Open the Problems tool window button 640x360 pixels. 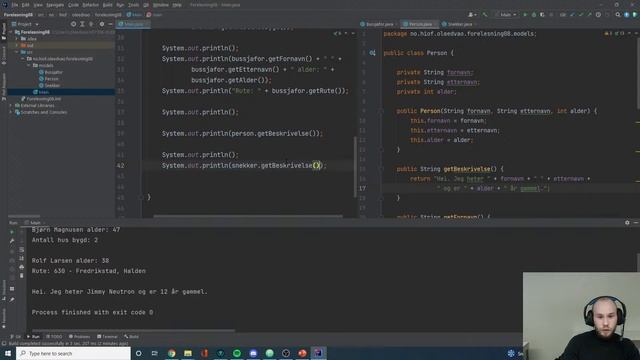click(x=79, y=337)
